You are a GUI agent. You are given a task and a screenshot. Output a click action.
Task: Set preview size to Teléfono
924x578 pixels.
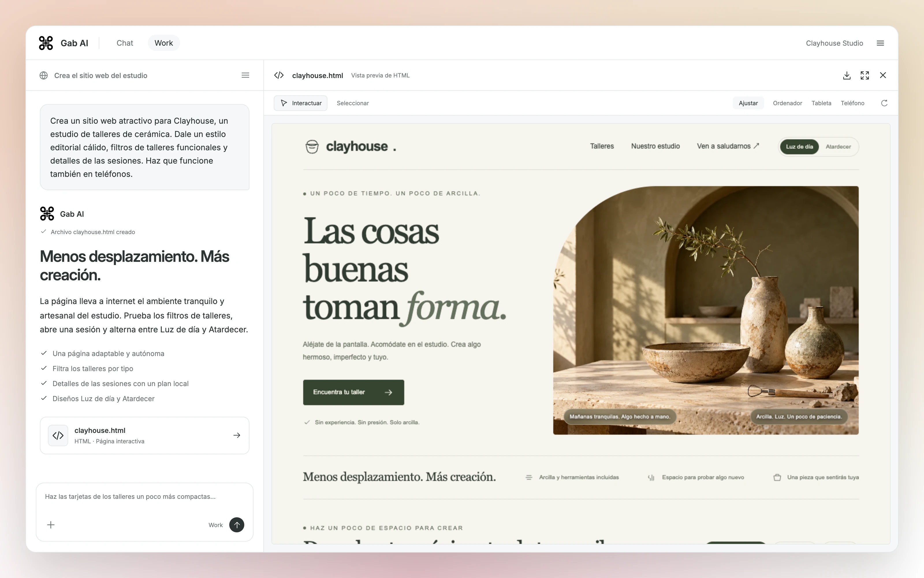point(852,103)
